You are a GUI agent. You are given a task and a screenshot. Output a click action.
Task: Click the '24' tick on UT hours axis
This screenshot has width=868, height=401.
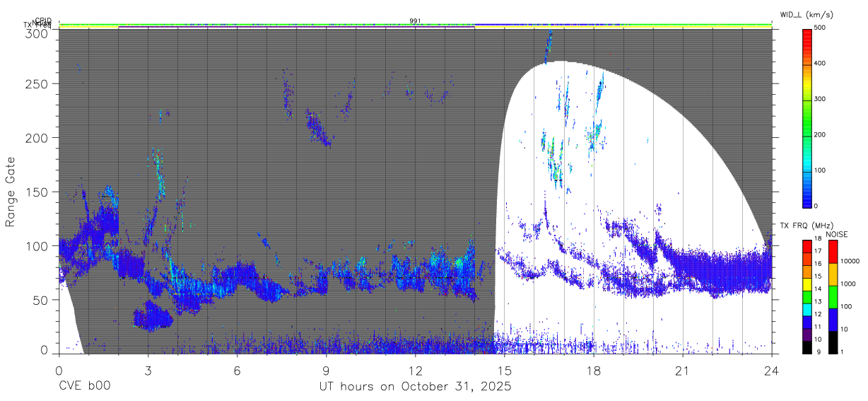[771, 370]
